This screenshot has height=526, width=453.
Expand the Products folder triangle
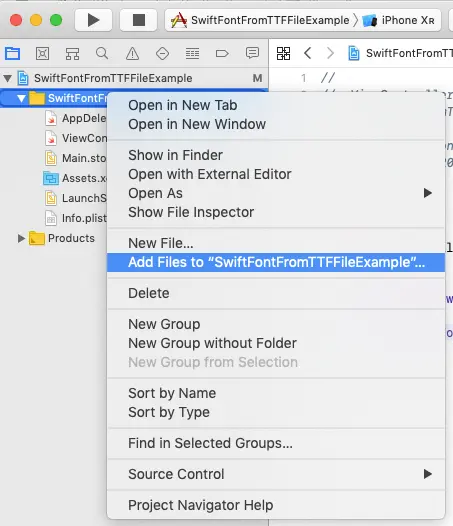tap(21, 239)
